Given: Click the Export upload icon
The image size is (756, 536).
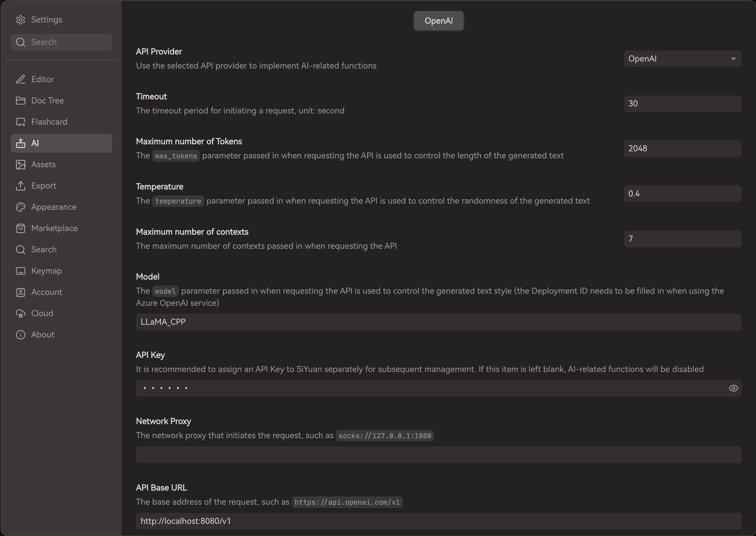Looking at the screenshot, I should pos(20,186).
